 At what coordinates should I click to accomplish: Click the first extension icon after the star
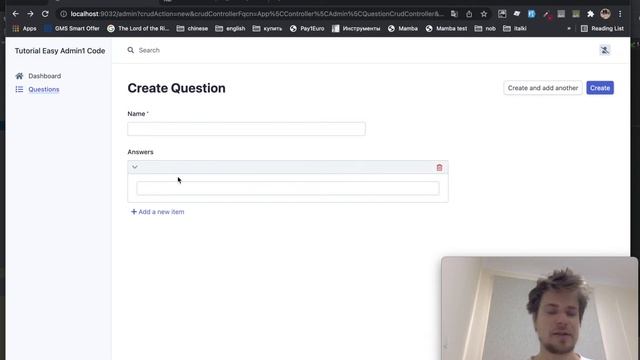point(502,14)
